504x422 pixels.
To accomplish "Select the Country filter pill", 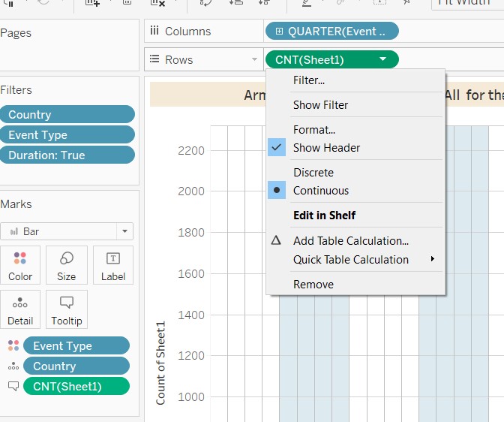I will [67, 115].
